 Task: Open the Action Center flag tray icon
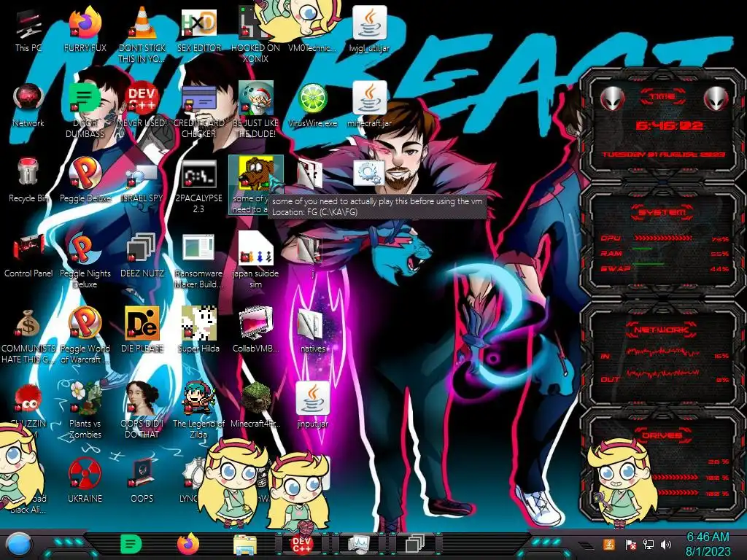tap(630, 544)
